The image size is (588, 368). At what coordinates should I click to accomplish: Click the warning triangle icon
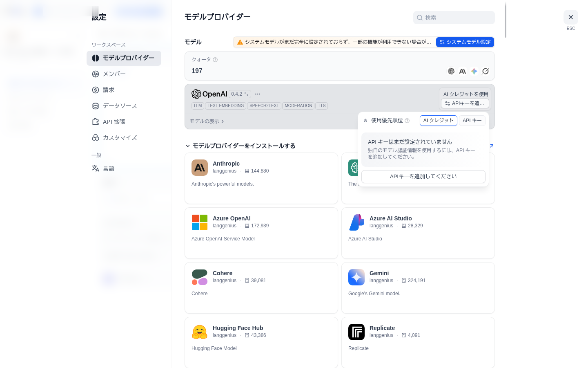240,42
